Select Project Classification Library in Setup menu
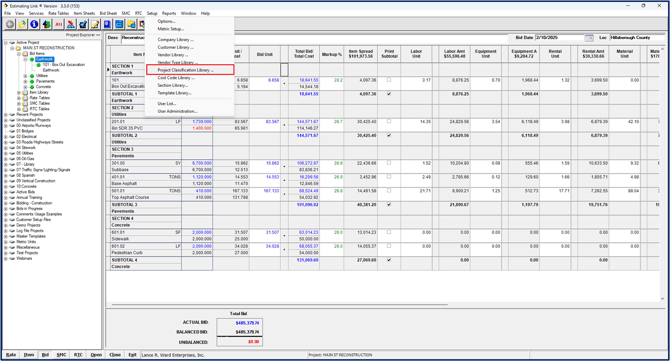670x361 pixels. (190, 70)
